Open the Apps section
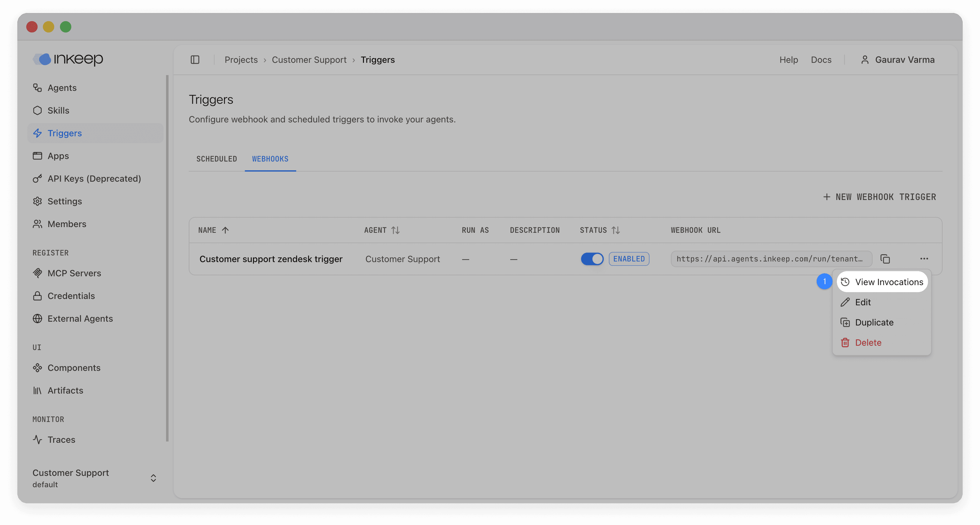 [x=95, y=156]
